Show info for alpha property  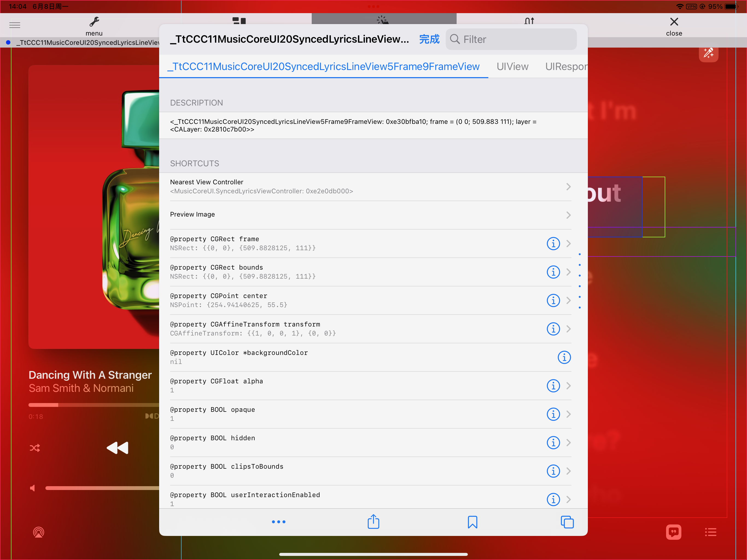click(x=553, y=386)
